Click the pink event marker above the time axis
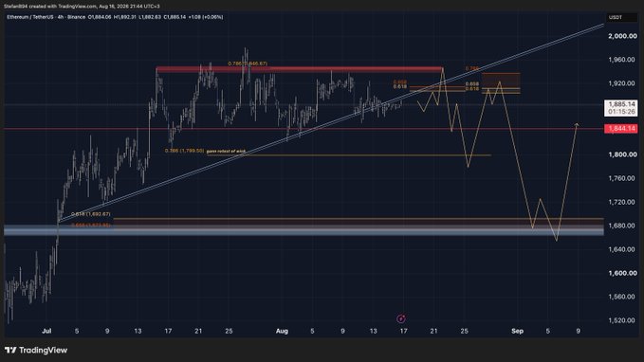Viewport: 644px width, 362px height. click(x=401, y=318)
